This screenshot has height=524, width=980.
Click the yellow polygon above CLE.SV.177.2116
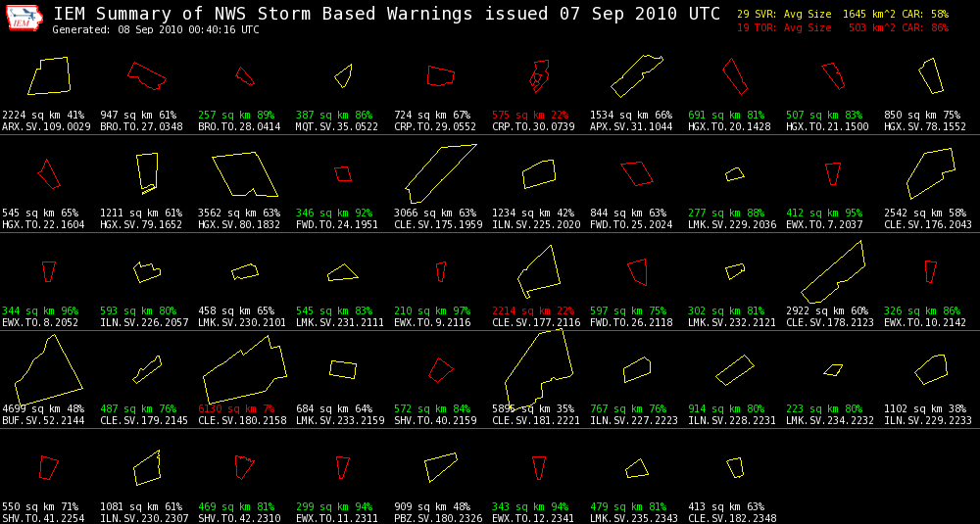tap(539, 271)
